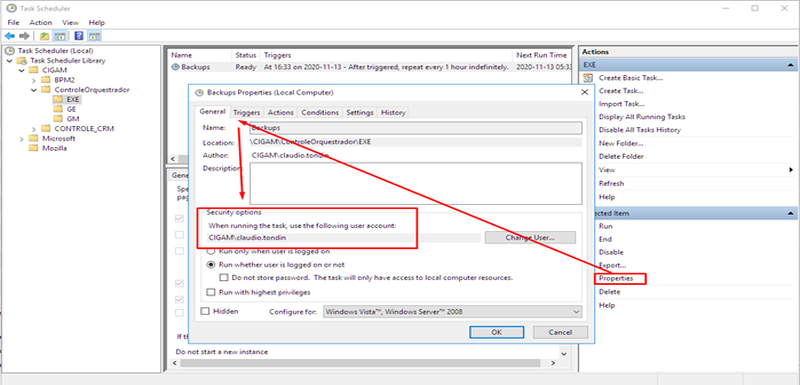Open the Action menu
800x385 pixels.
(x=41, y=22)
